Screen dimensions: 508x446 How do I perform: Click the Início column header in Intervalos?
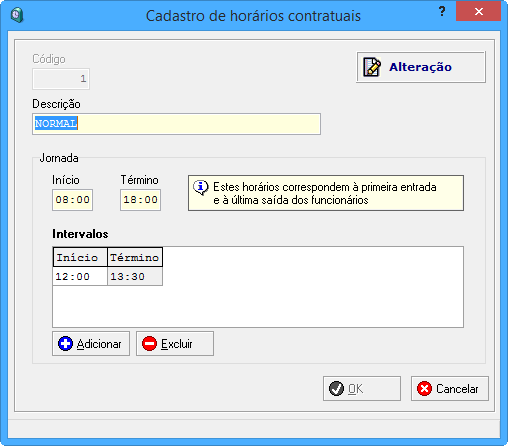pos(80,257)
